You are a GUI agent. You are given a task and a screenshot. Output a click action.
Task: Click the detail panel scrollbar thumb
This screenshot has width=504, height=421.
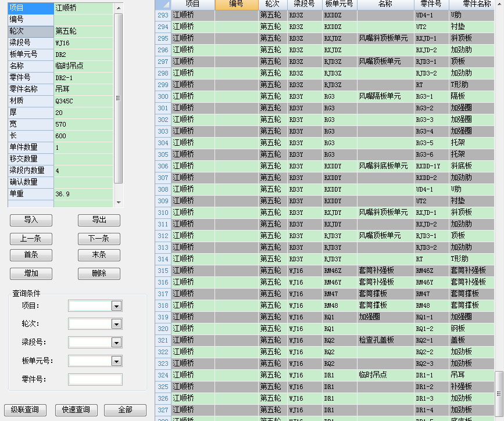pyautogui.click(x=118, y=98)
